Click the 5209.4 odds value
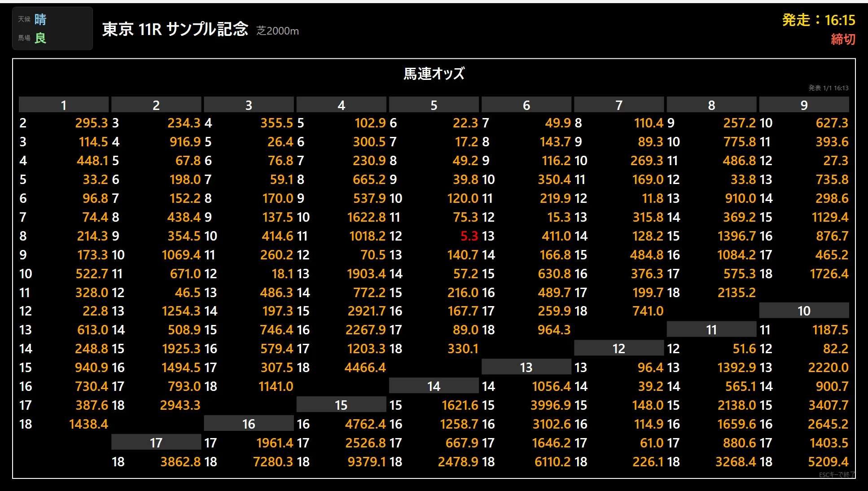Image resolution: width=868 pixels, height=491 pixels. pyautogui.click(x=828, y=461)
